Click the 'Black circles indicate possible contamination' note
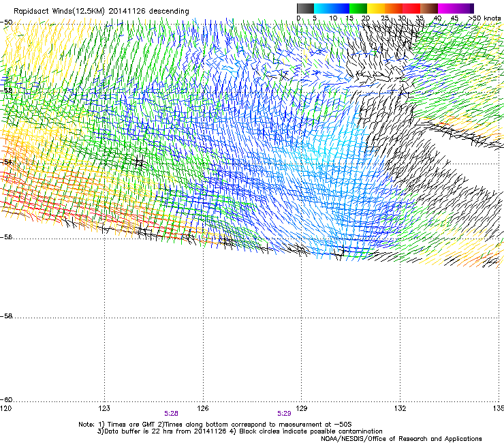 [x=311, y=431]
